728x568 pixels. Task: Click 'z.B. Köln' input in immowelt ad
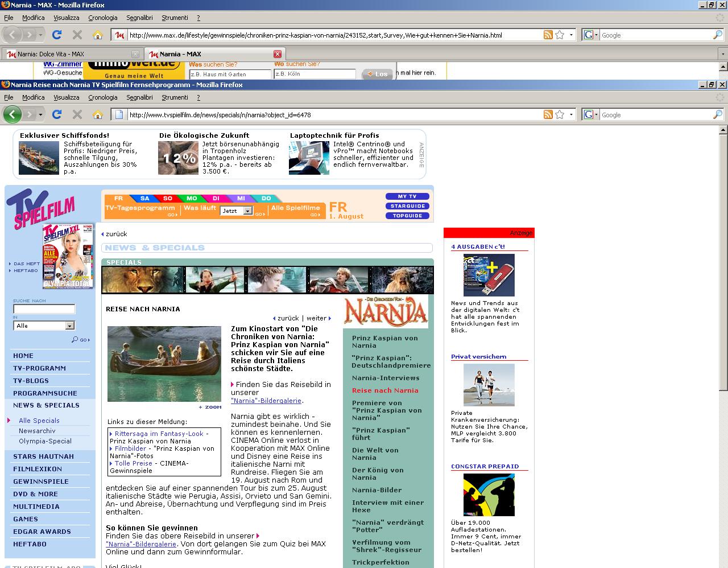pos(315,74)
